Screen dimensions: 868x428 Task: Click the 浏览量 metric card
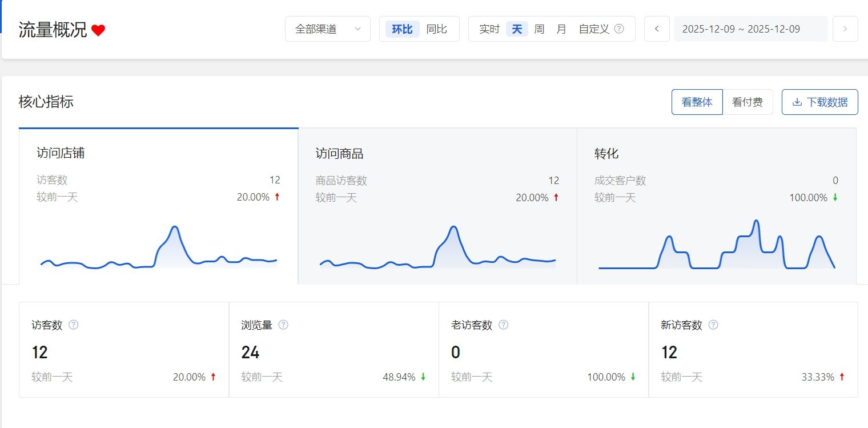(x=333, y=350)
